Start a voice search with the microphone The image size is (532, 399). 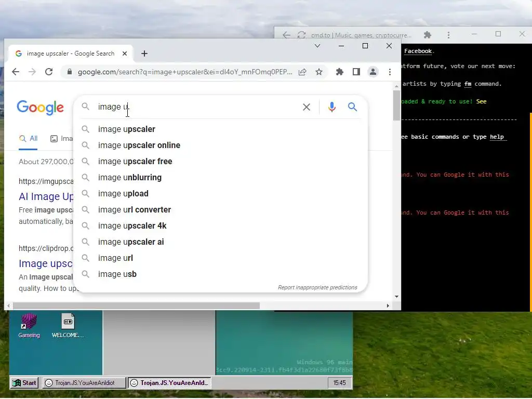tap(332, 107)
